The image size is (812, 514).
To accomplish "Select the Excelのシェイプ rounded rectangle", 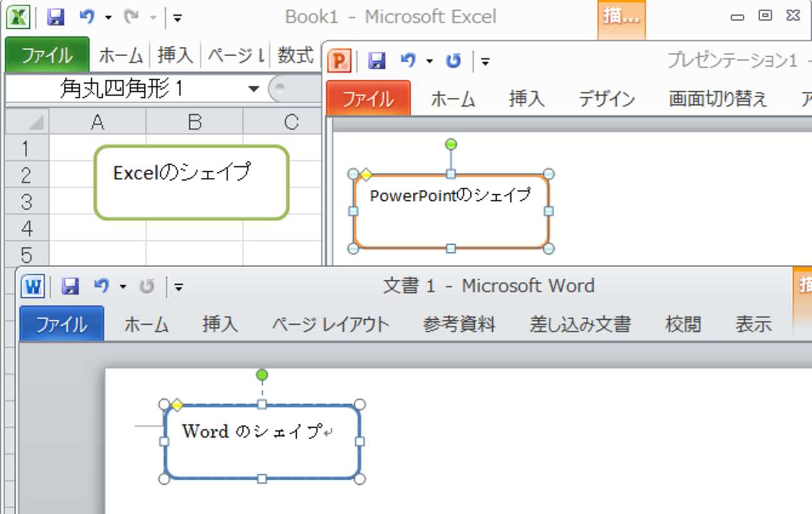I will (192, 183).
